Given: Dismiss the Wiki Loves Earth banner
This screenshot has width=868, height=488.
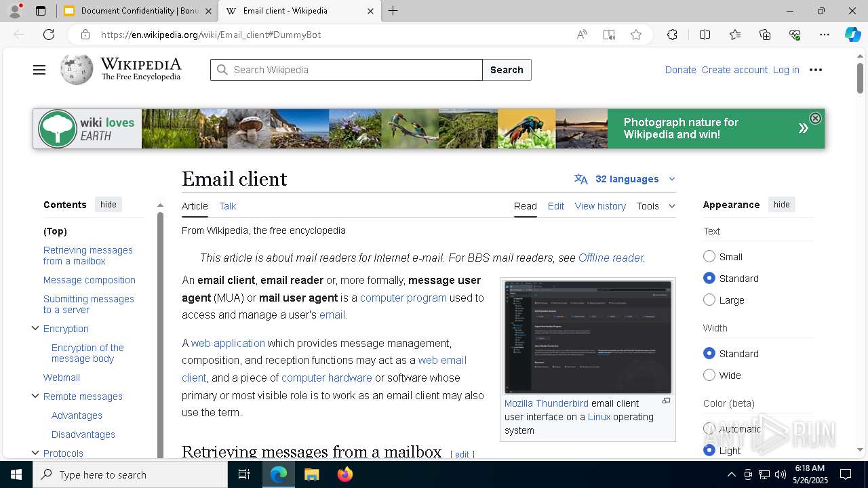Looking at the screenshot, I should pos(815,118).
